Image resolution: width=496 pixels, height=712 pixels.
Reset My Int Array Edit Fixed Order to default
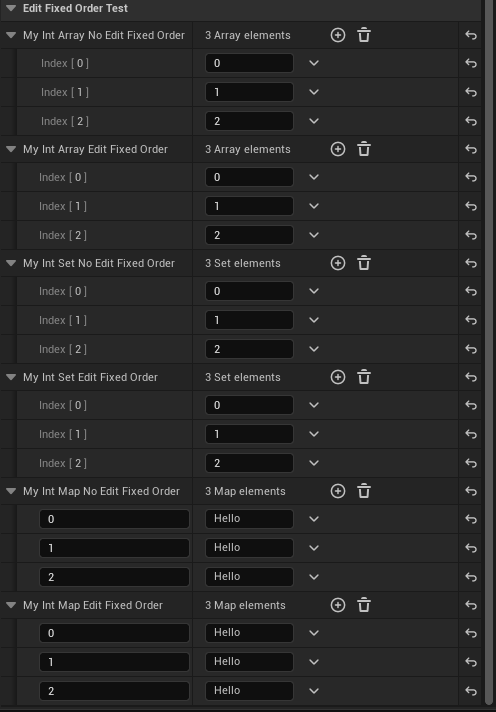click(471, 149)
